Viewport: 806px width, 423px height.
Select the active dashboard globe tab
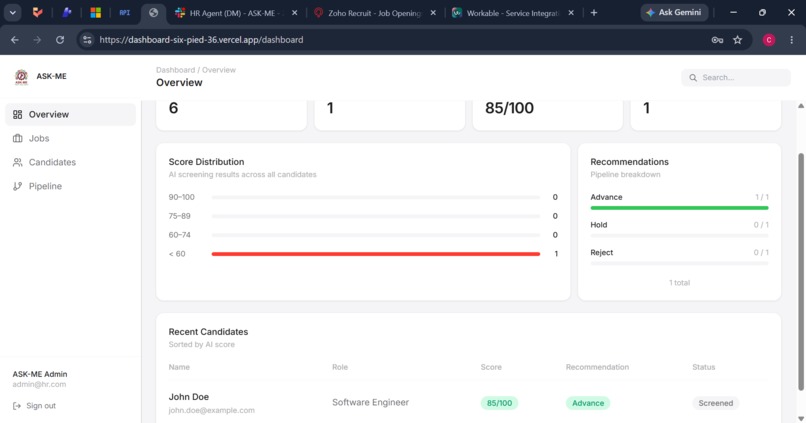153,13
